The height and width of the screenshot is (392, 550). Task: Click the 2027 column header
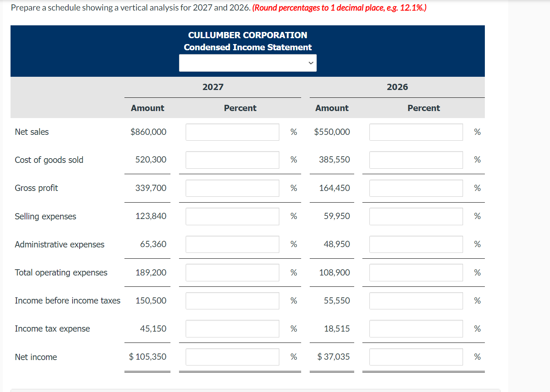(213, 87)
